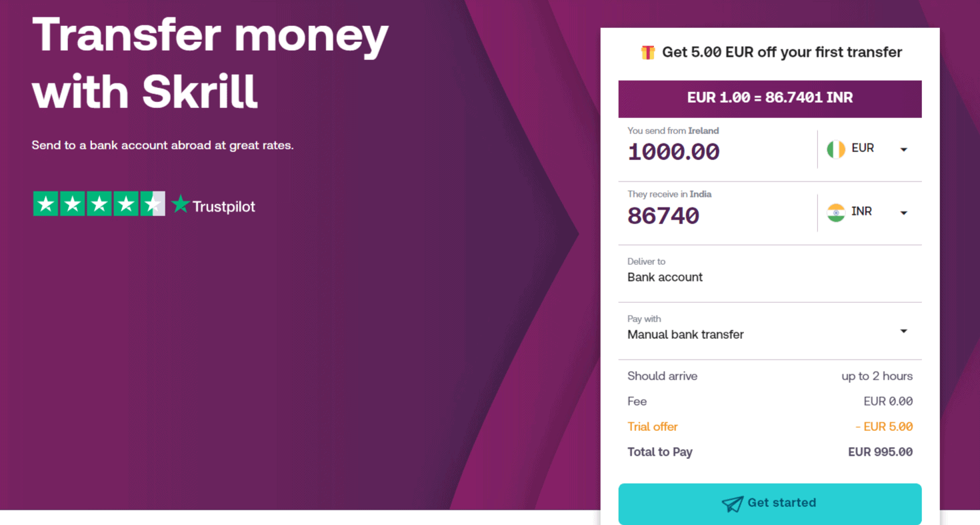The height and width of the screenshot is (525, 980).
Task: Click the You send amount field
Action: [673, 151]
